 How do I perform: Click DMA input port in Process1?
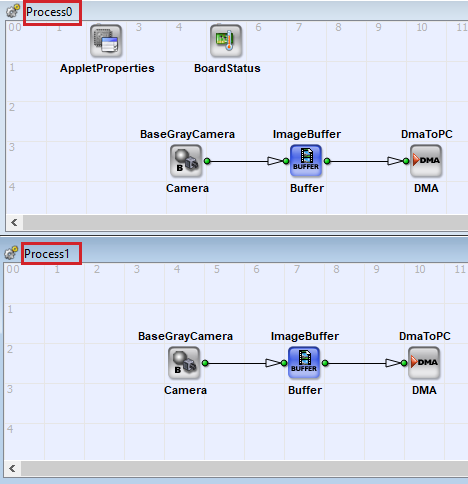[404, 363]
